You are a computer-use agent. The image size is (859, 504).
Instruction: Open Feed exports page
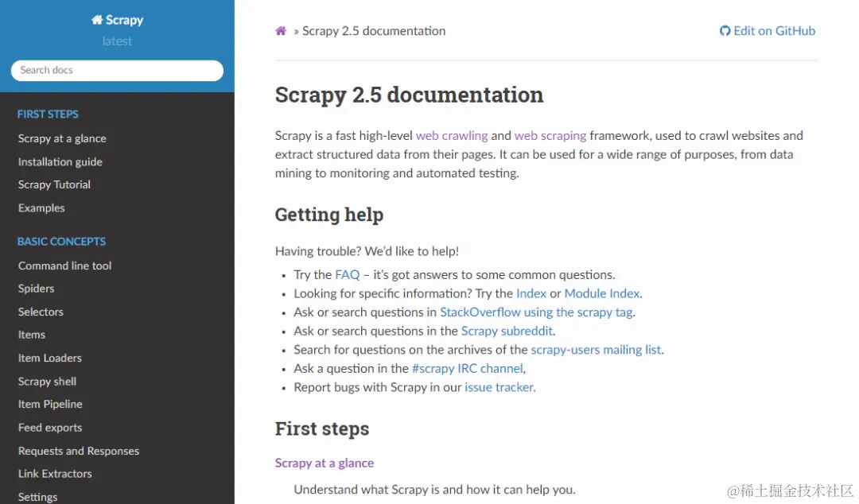click(50, 428)
